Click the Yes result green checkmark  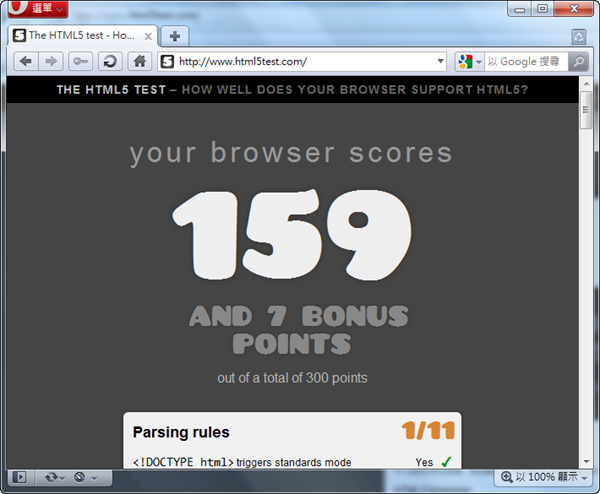pos(446,462)
